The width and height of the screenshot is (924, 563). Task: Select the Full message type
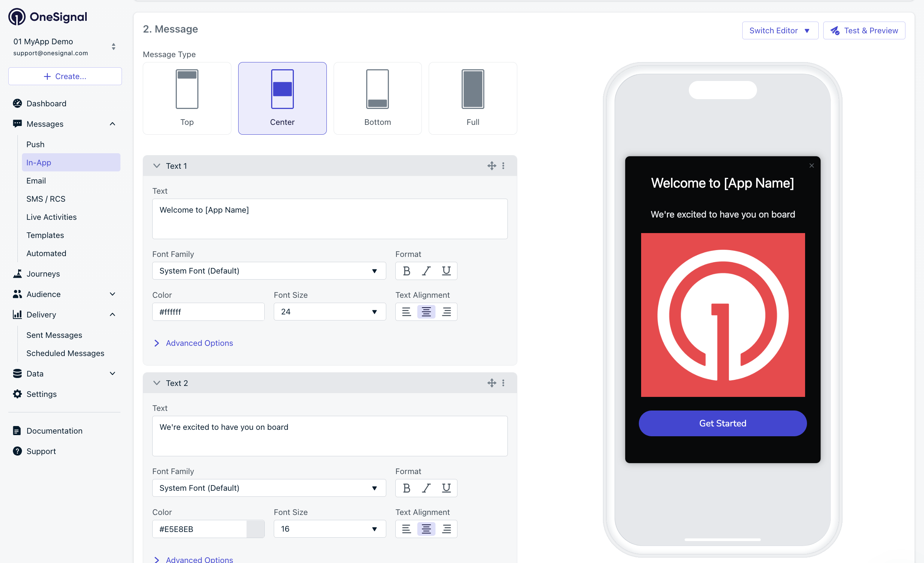(x=473, y=98)
